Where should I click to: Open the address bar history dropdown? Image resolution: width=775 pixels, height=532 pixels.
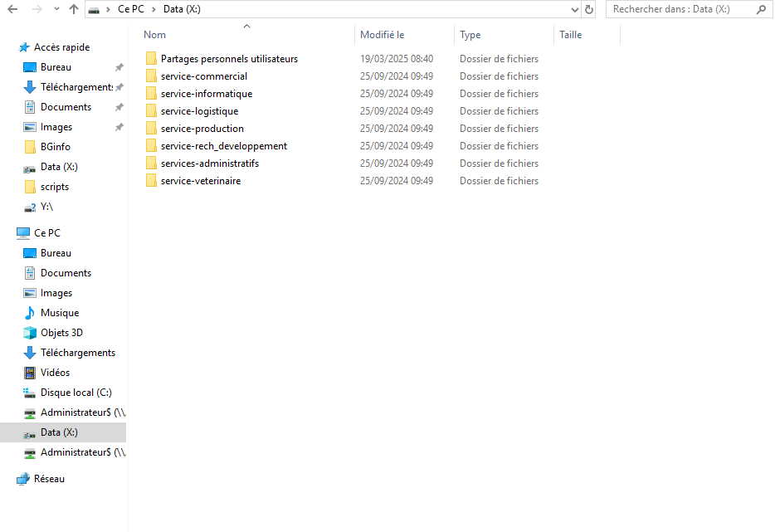point(575,9)
